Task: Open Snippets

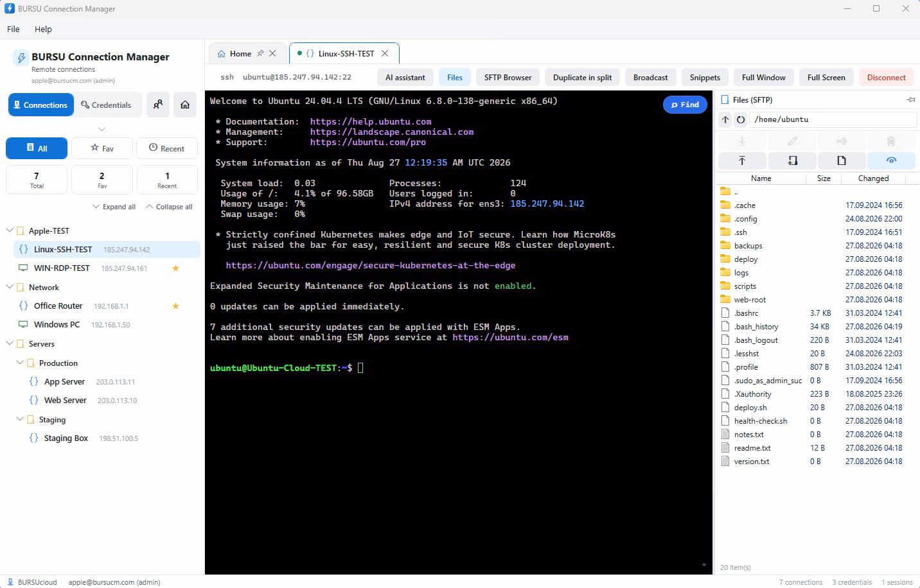Action: pos(705,77)
